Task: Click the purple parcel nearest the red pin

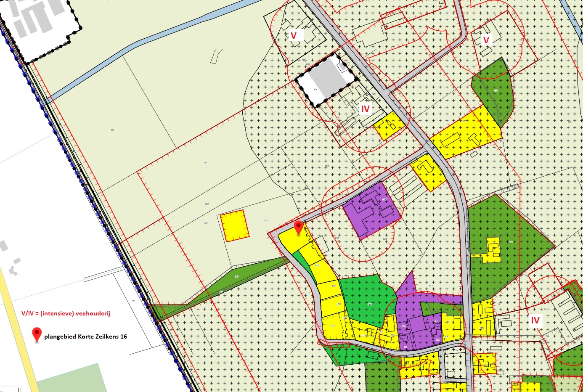Action: [x=371, y=210]
